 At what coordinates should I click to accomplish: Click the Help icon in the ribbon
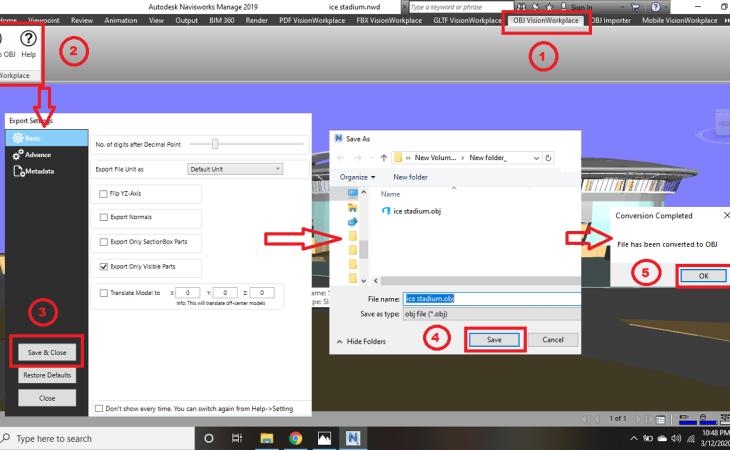pos(28,39)
